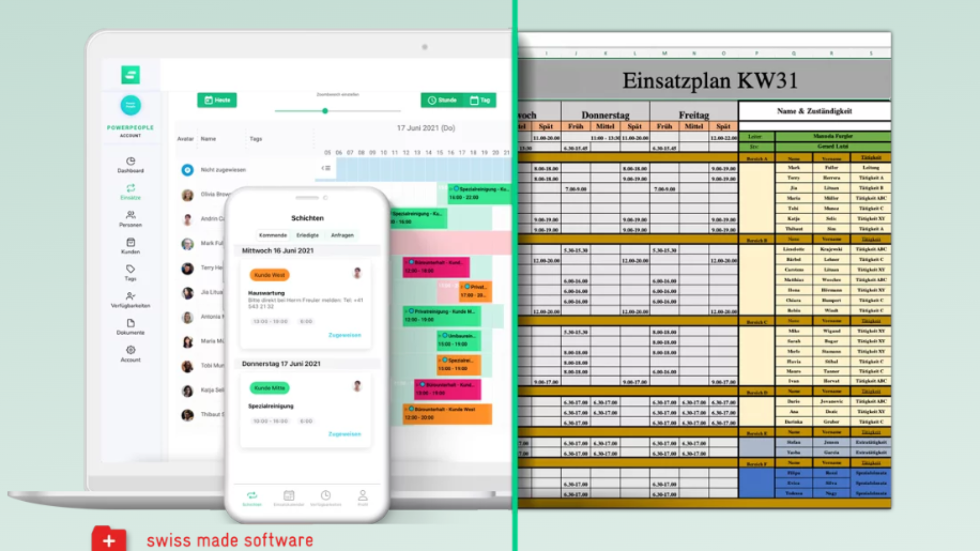Select the Anfragen tab on phone
The height and width of the screenshot is (551, 980).
coord(342,235)
